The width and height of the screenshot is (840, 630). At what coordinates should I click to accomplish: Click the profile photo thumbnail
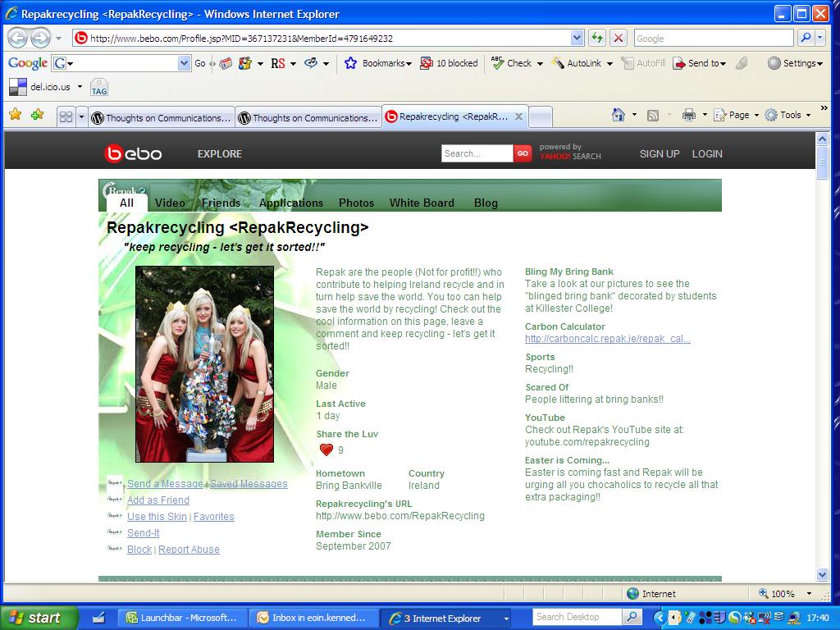pos(204,364)
